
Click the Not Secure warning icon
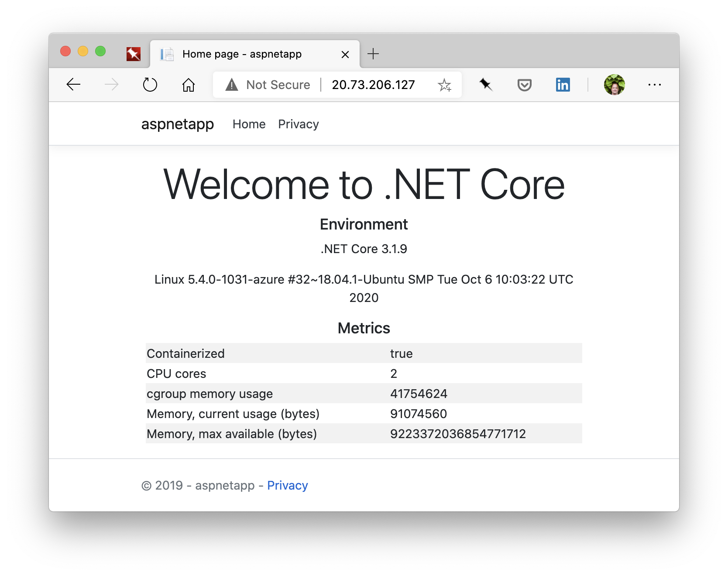click(232, 84)
